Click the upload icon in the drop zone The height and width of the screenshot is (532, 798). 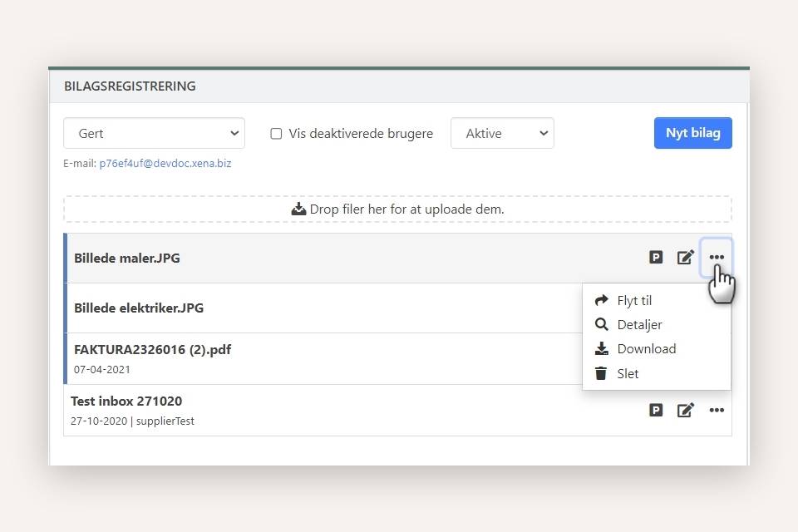tap(299, 209)
